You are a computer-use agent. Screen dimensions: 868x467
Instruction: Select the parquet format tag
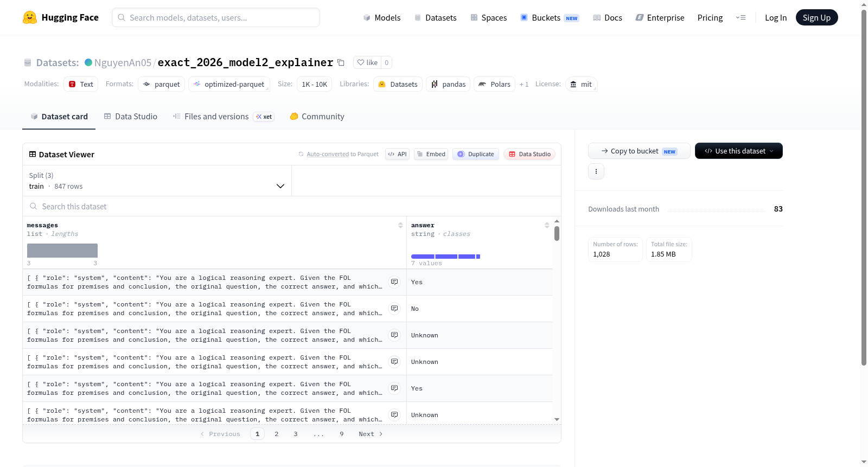click(162, 84)
